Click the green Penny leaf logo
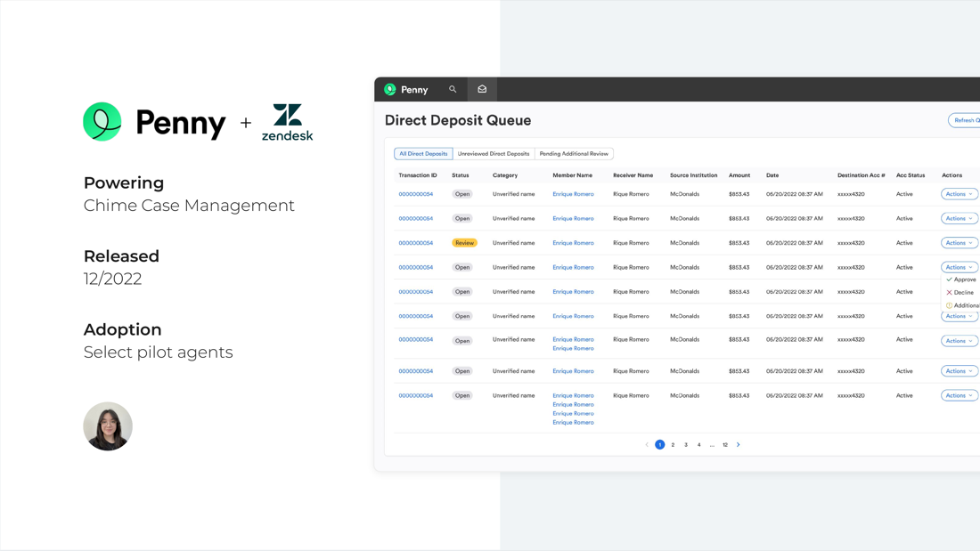 pos(102,122)
